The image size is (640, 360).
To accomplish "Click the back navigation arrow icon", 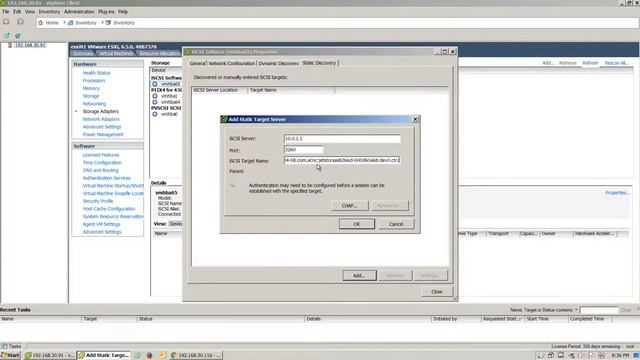I will pyautogui.click(x=6, y=22).
